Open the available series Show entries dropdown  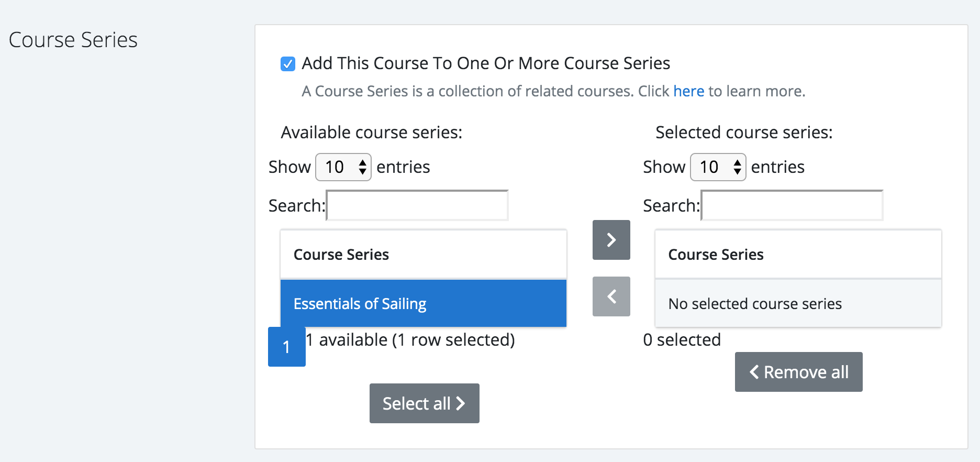tap(343, 167)
